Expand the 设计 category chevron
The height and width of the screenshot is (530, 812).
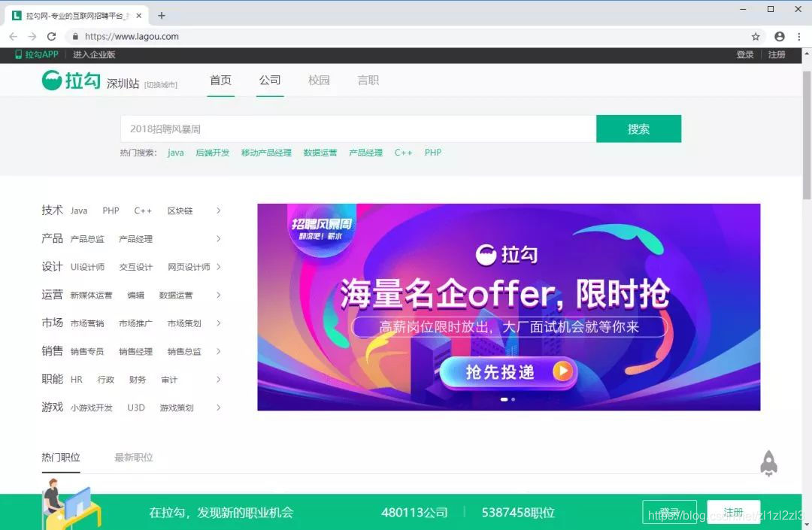(219, 267)
